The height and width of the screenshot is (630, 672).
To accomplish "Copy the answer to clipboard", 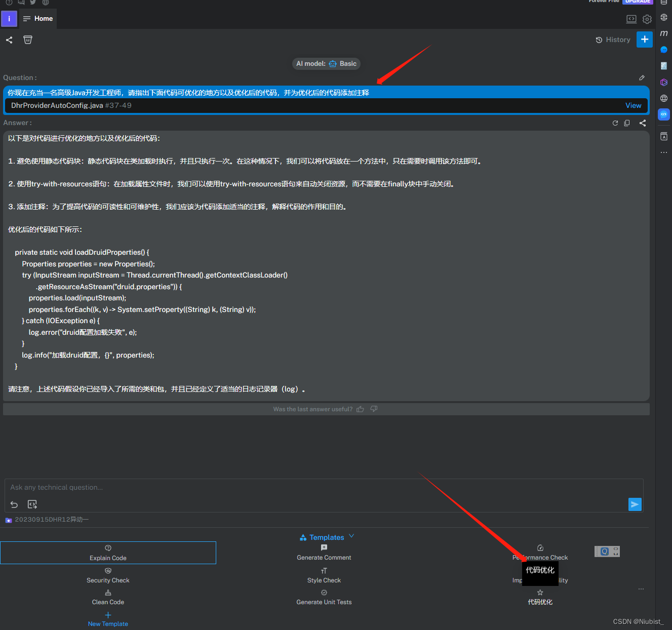I will (x=627, y=123).
